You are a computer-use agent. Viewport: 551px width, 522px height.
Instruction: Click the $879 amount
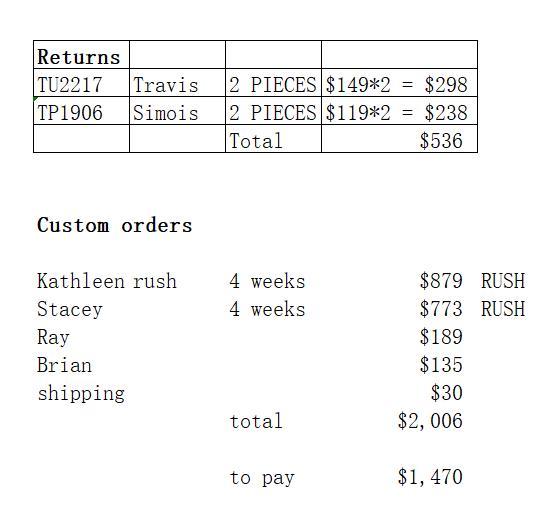click(441, 281)
